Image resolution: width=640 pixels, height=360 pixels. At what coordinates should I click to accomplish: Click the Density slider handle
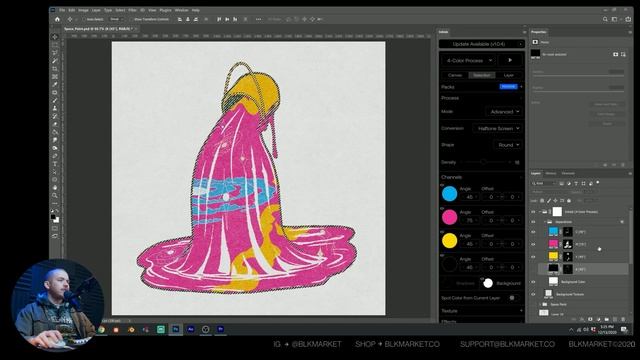[x=483, y=162]
